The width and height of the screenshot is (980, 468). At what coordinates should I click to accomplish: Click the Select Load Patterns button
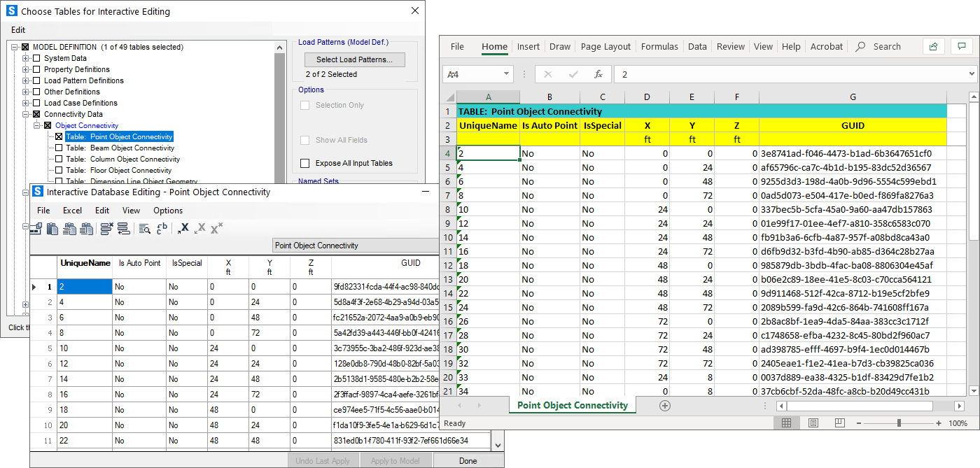coord(355,59)
